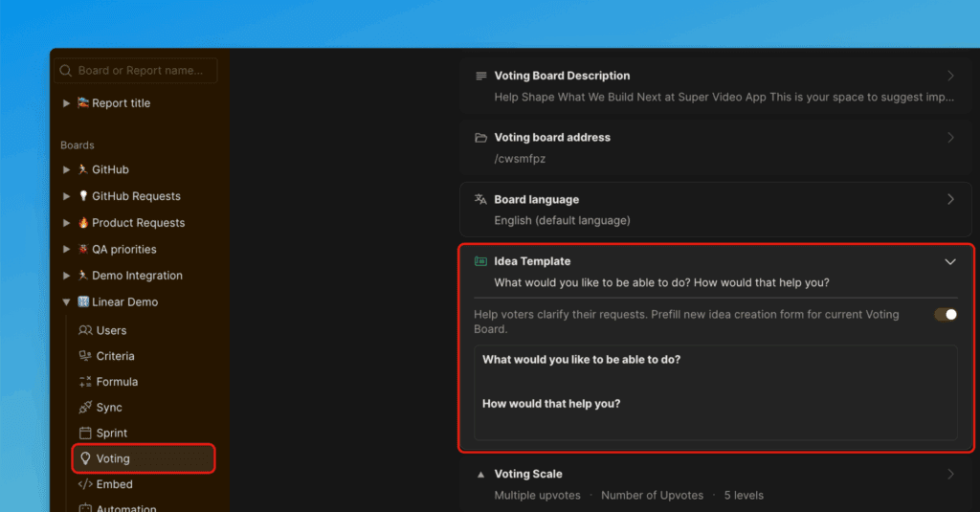Click the Users icon in sidebar

(85, 330)
